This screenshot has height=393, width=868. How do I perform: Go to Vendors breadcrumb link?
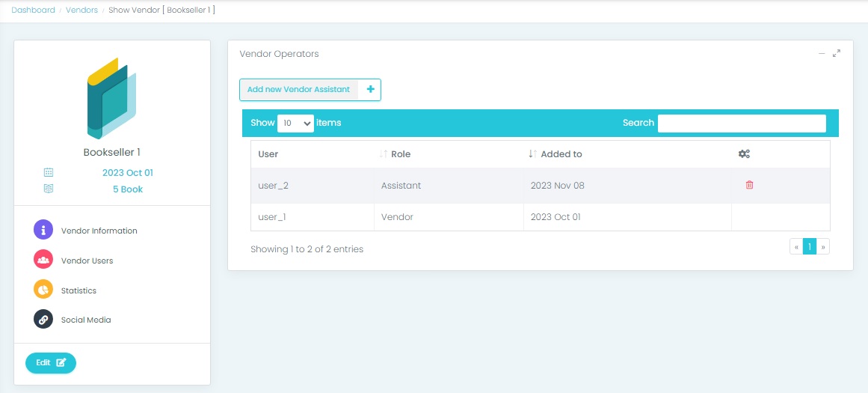coord(81,10)
